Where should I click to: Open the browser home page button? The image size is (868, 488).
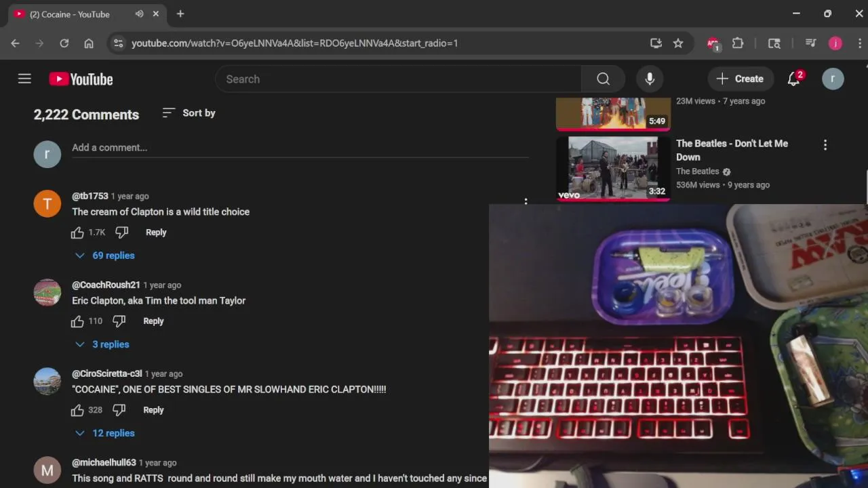pos(89,43)
